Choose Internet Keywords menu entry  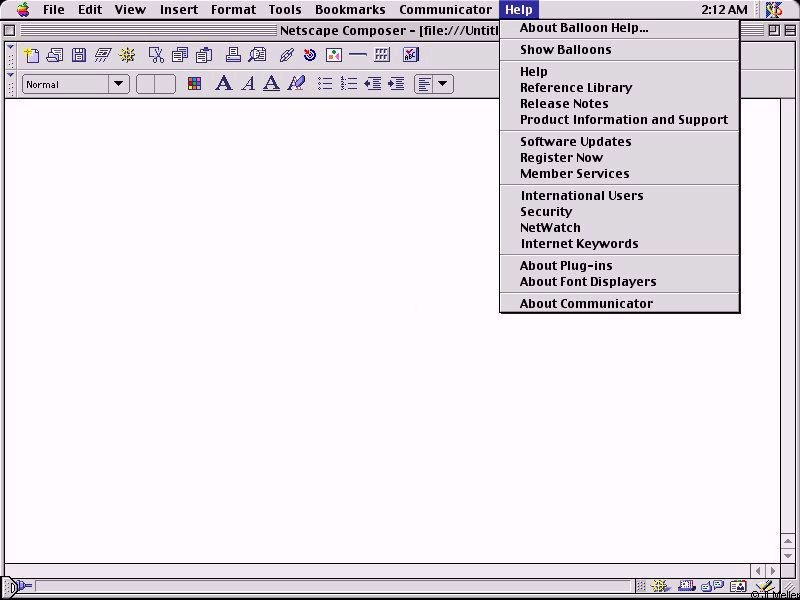click(x=619, y=243)
